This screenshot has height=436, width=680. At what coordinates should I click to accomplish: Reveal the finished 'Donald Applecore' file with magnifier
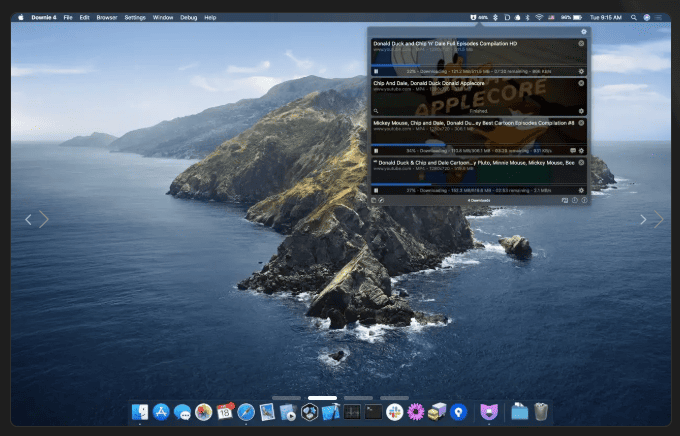(376, 111)
